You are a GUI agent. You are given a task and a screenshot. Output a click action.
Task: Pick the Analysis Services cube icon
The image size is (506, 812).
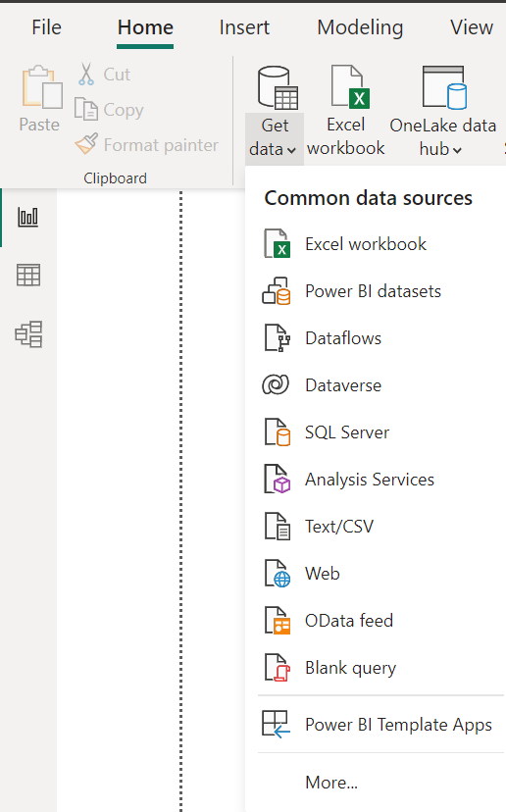pyautogui.click(x=278, y=479)
